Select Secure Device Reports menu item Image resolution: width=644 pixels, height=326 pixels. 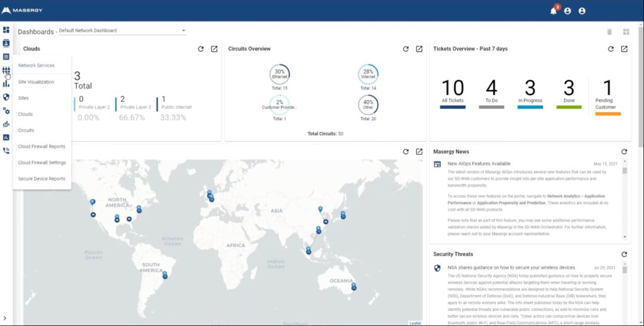pos(42,178)
